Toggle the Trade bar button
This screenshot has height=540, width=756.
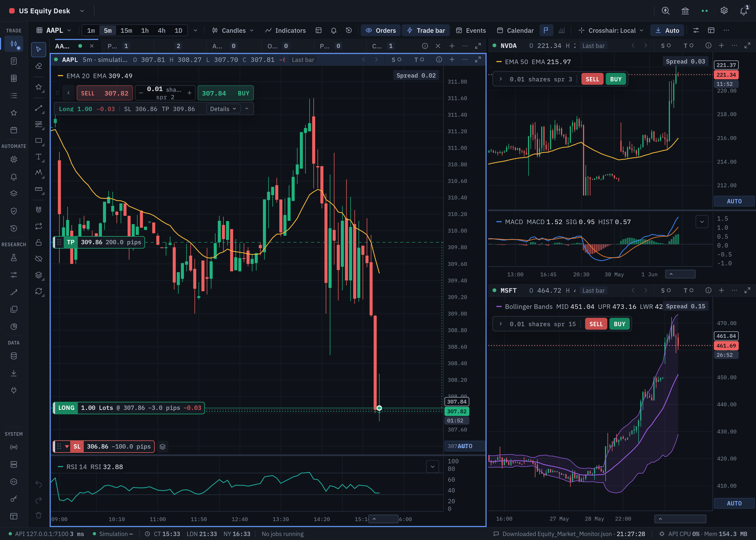coord(426,30)
